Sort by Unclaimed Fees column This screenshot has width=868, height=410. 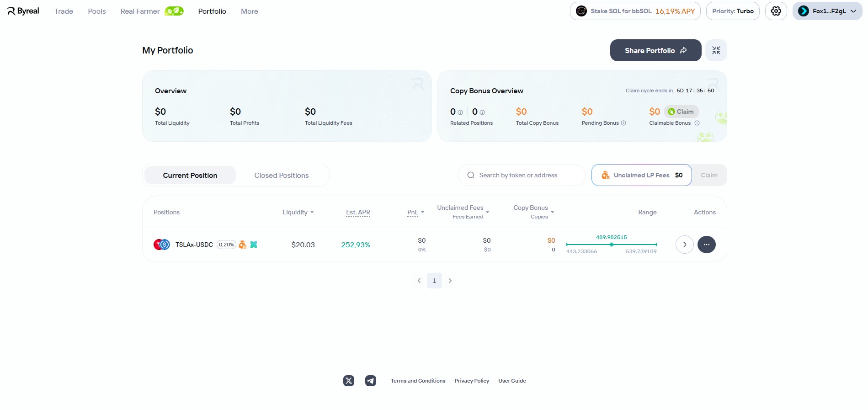[x=463, y=208]
